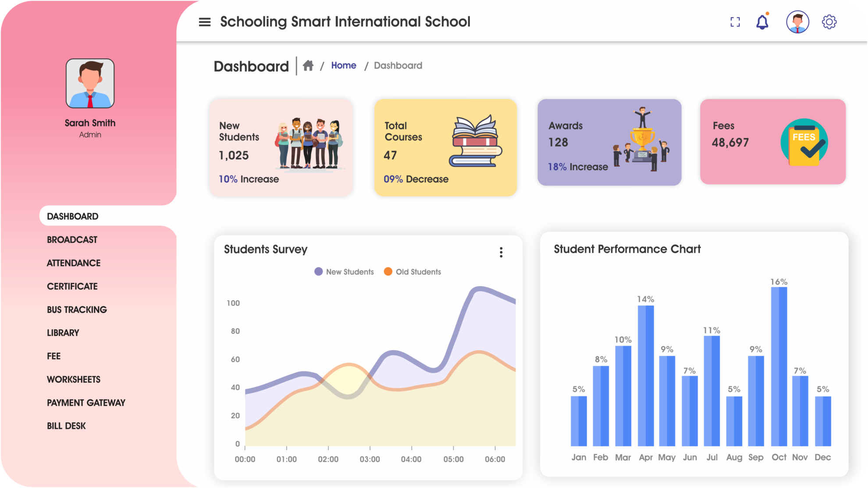Open the New Students 1,025 card

click(281, 147)
